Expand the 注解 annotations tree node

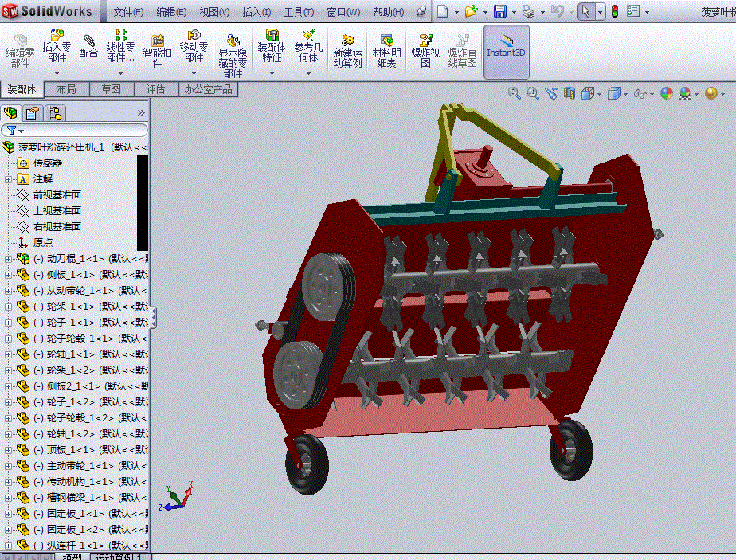[9, 179]
